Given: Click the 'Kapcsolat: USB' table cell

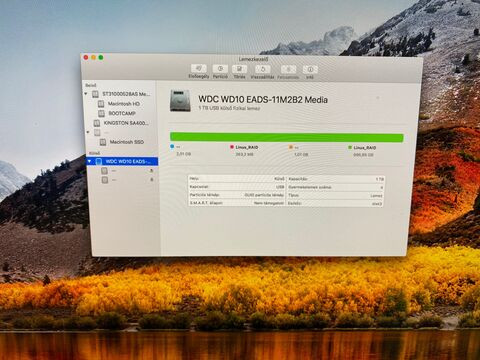Looking at the screenshot, I should click(x=237, y=187).
